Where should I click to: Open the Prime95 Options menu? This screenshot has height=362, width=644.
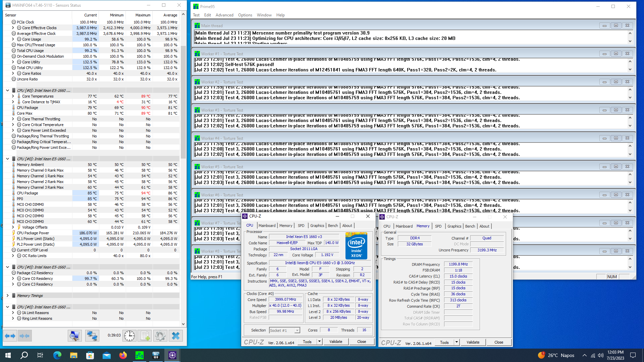click(245, 15)
